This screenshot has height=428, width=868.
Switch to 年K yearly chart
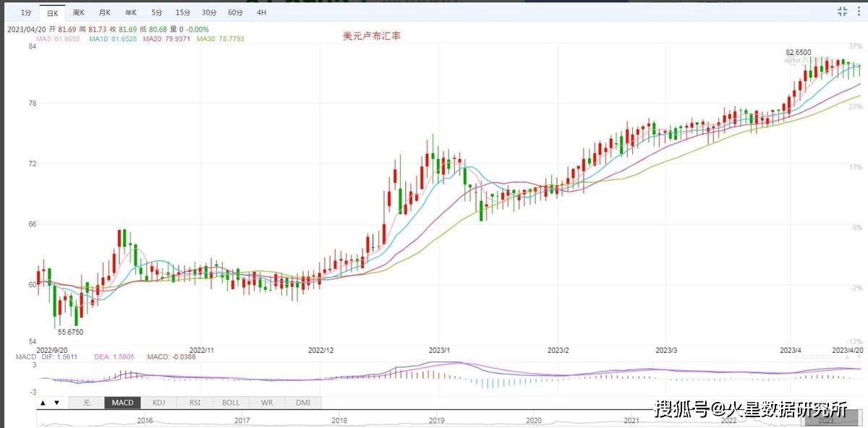pos(131,13)
